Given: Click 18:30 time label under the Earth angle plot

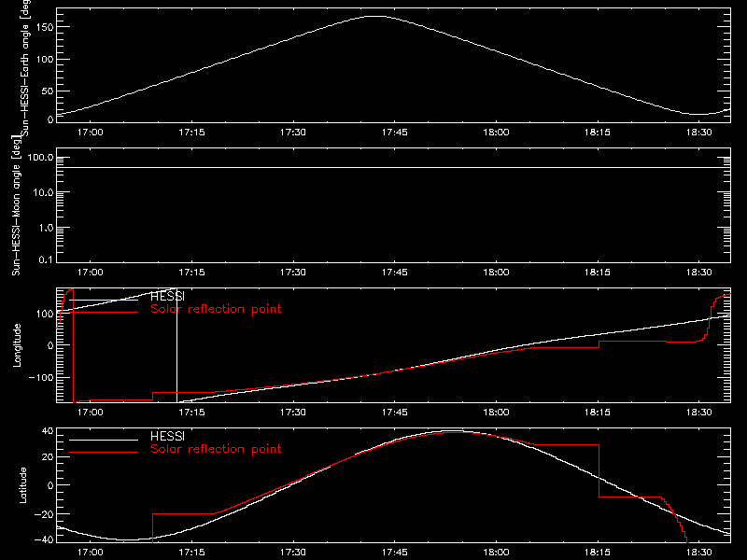Looking at the screenshot, I should pos(698,133).
